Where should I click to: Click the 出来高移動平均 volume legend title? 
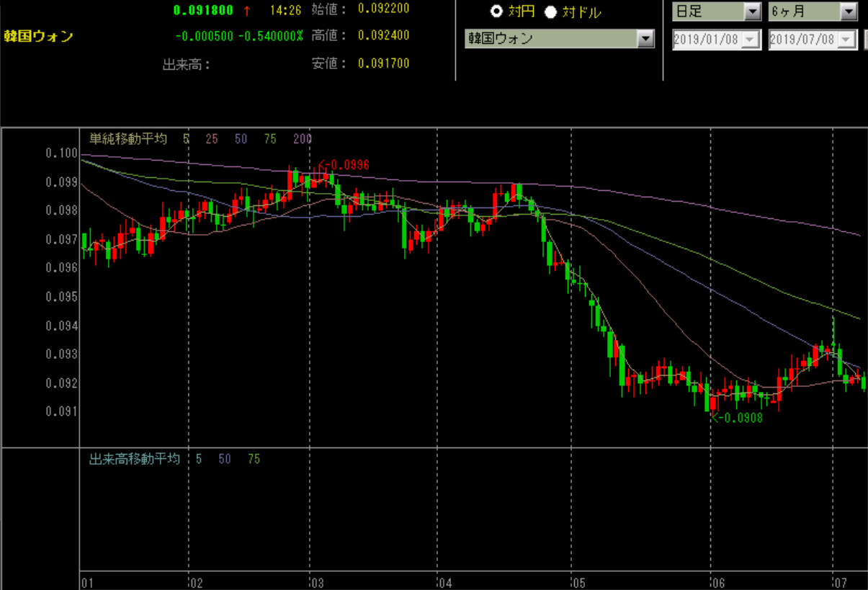(134, 459)
